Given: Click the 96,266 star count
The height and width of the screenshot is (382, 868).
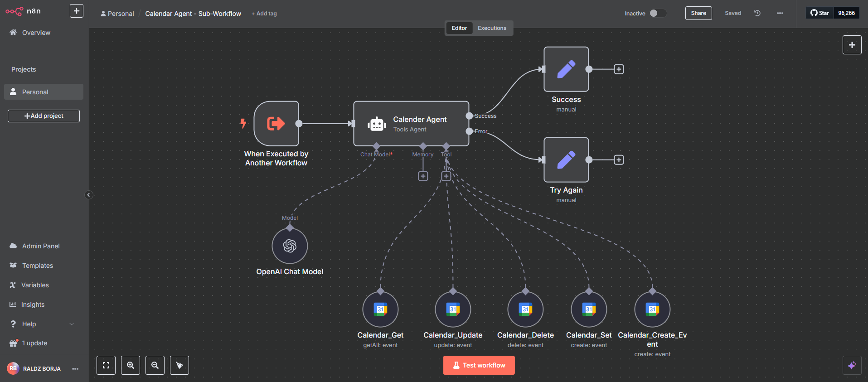Looking at the screenshot, I should click(x=846, y=13).
